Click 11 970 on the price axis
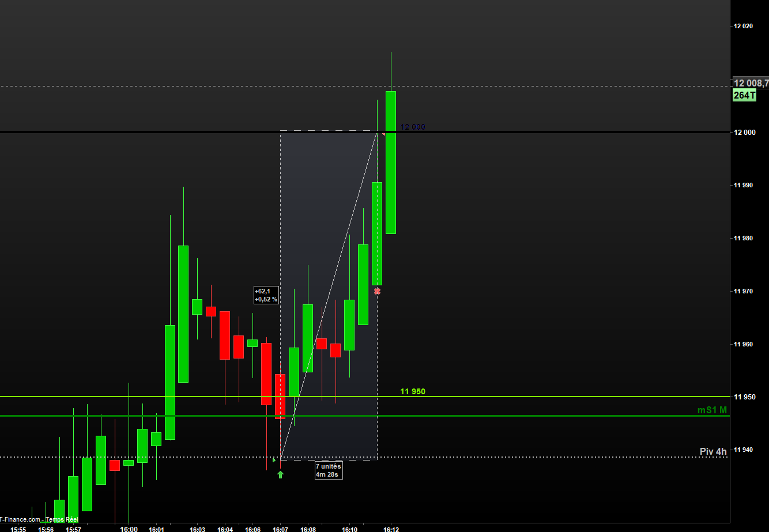769x532 pixels. point(742,291)
